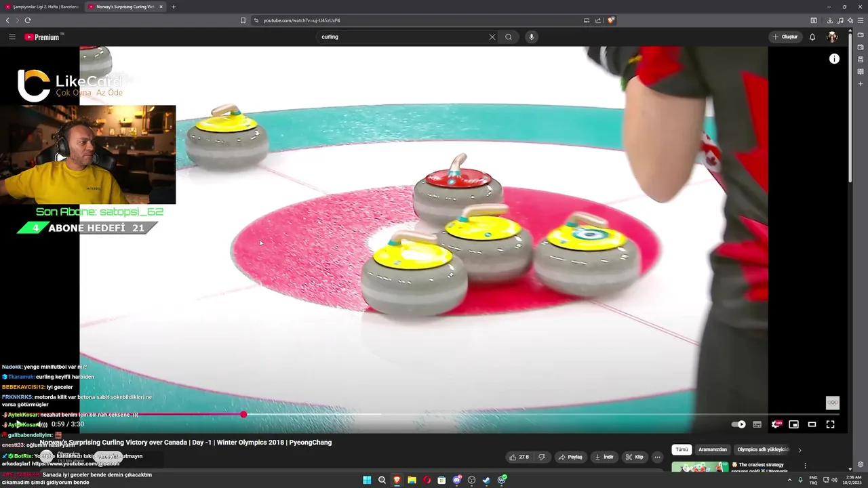Click the Oluştur create button
This screenshot has height=488, width=868.
coord(785,37)
